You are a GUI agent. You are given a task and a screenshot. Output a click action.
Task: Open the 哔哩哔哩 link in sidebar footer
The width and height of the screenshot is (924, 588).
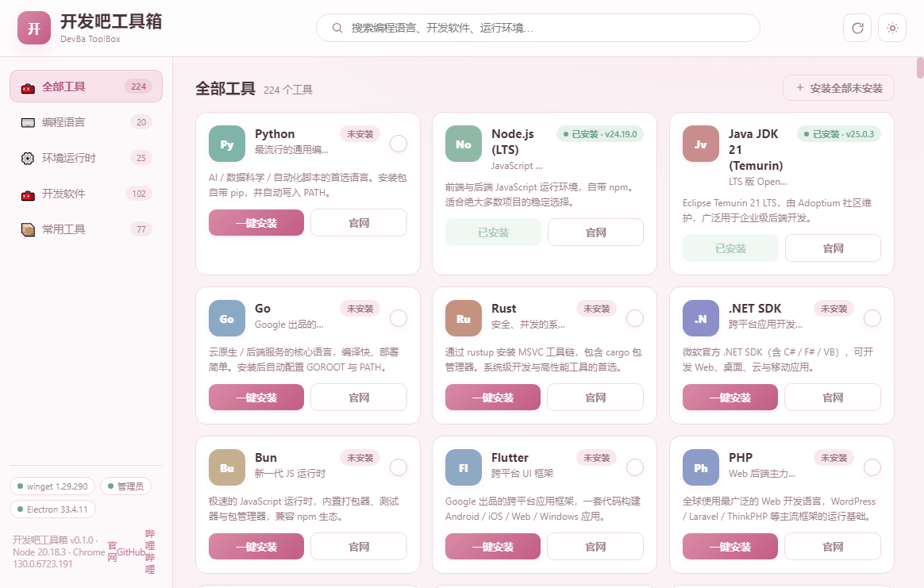tap(150, 551)
